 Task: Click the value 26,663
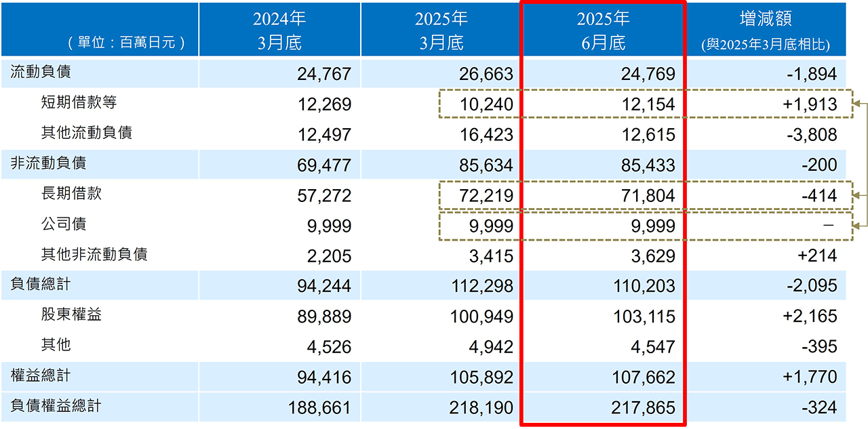(x=486, y=74)
